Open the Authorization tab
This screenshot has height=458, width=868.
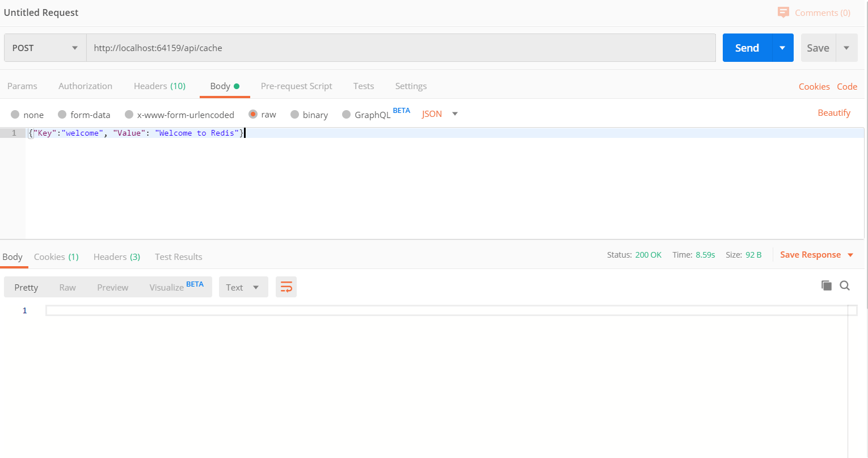85,86
